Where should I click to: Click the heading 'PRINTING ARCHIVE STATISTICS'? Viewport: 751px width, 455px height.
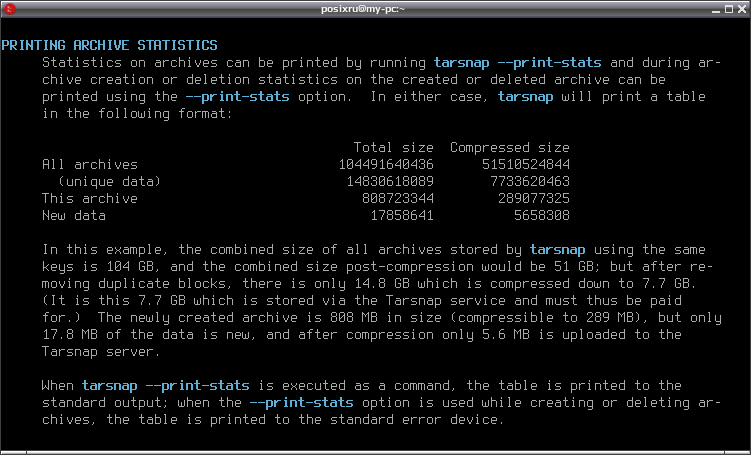tap(110, 45)
